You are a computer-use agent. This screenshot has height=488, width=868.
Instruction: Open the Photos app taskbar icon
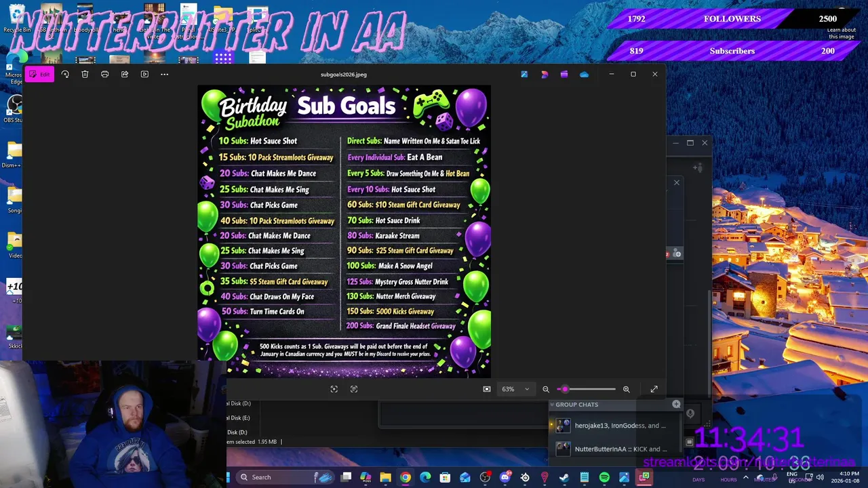(x=624, y=477)
